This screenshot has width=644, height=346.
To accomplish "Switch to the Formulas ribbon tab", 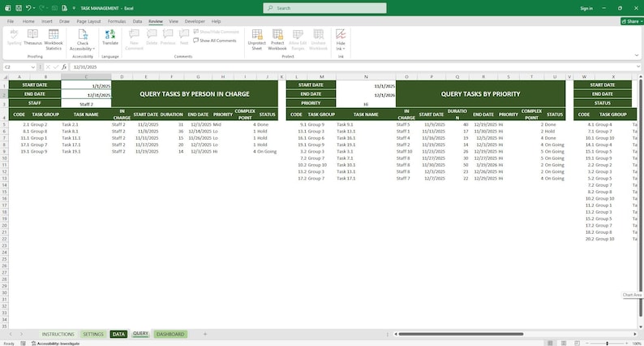I will 117,21.
